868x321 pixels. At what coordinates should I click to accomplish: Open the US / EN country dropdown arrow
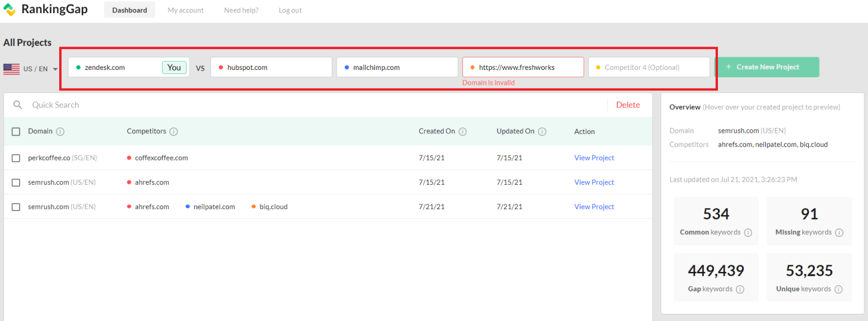coord(55,69)
